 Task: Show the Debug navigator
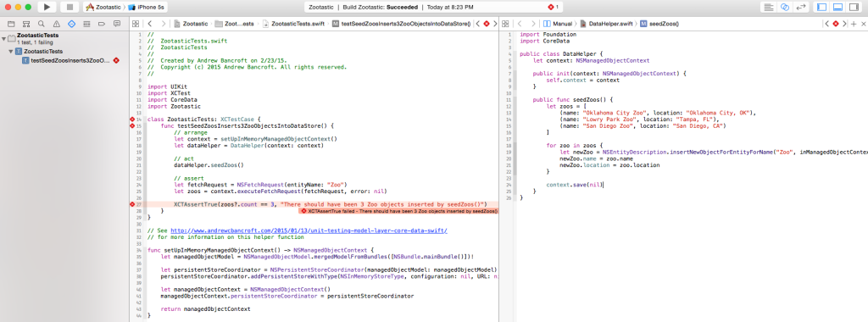coord(86,24)
